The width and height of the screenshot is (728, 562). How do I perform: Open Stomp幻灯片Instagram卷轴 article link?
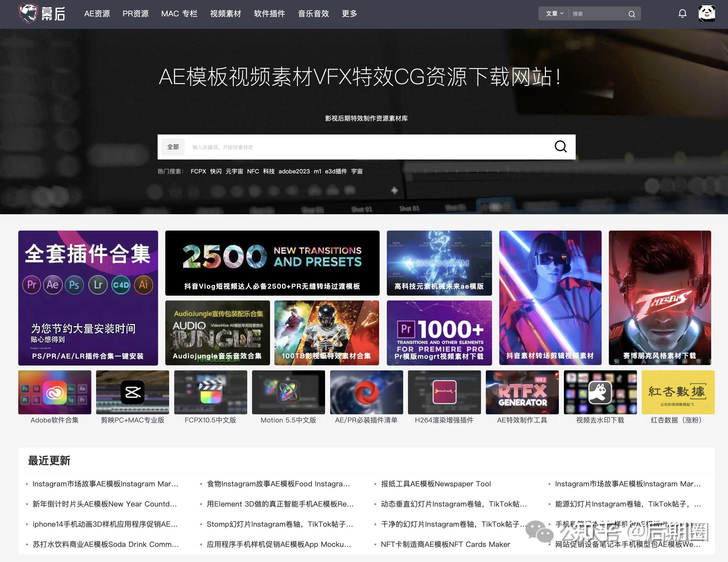pos(280,524)
